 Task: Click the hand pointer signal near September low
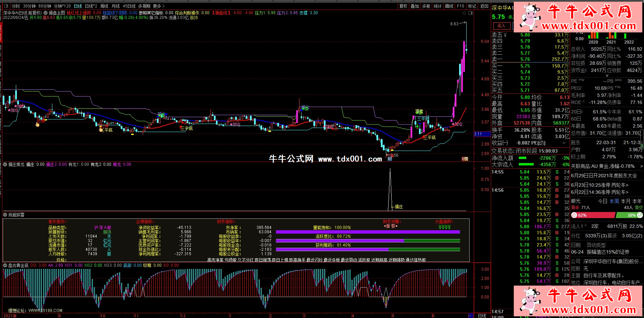37,125
